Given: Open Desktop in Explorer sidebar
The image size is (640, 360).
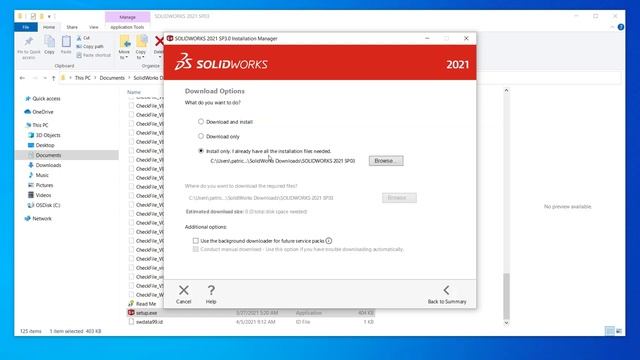Looking at the screenshot, I should pos(45,145).
